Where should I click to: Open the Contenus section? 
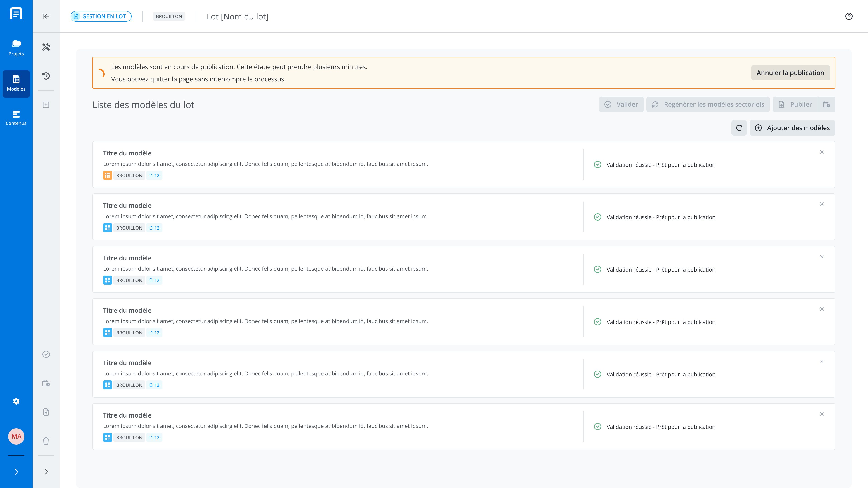point(16,118)
